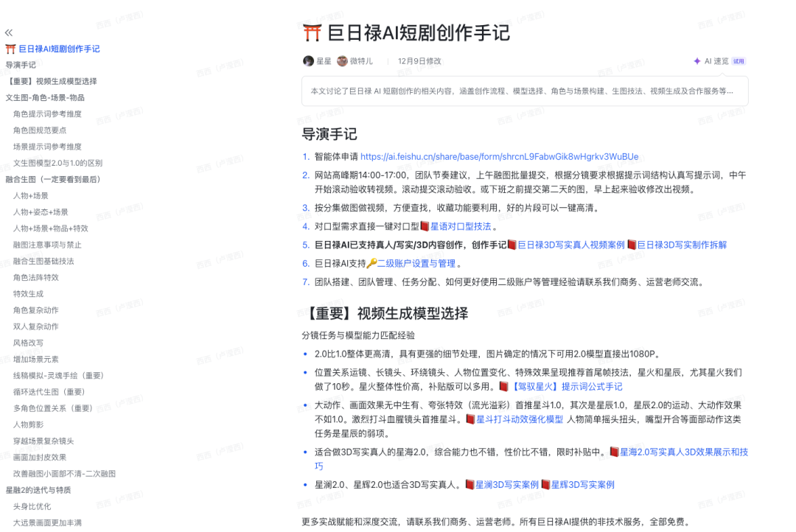
Task: Jump to 融合生图（一定要看到最后） outline entry
Action: coord(55,179)
